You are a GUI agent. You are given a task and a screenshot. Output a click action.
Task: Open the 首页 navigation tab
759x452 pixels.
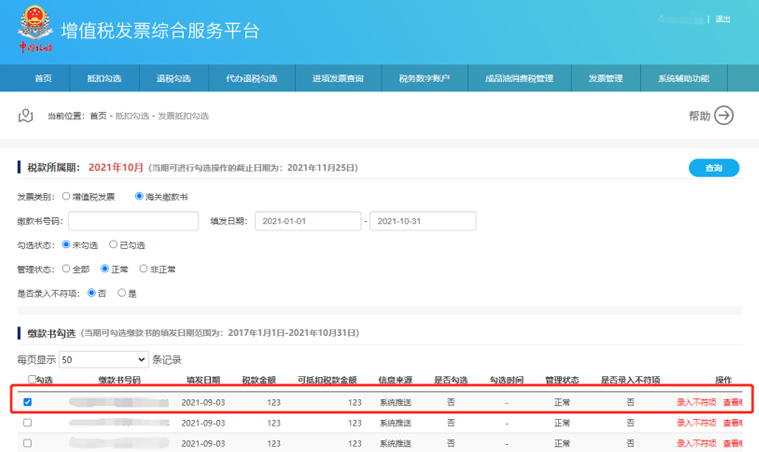tap(43, 78)
